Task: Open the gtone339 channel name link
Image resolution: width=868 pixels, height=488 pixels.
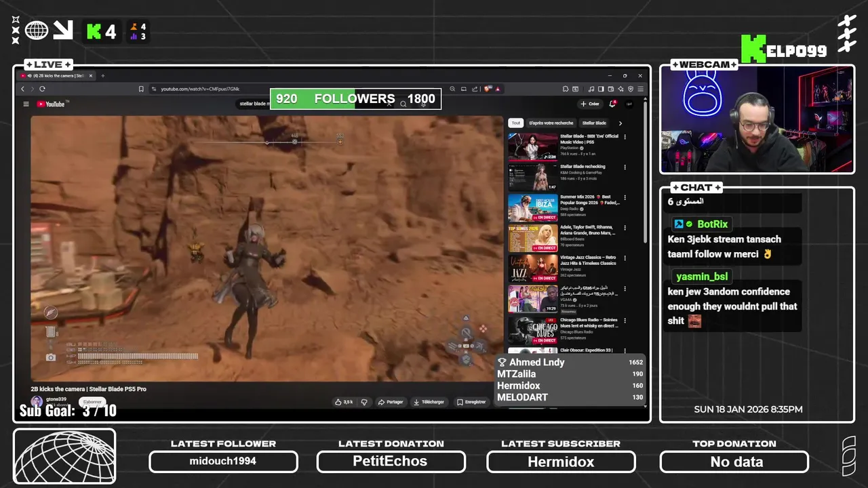Action: tap(56, 399)
